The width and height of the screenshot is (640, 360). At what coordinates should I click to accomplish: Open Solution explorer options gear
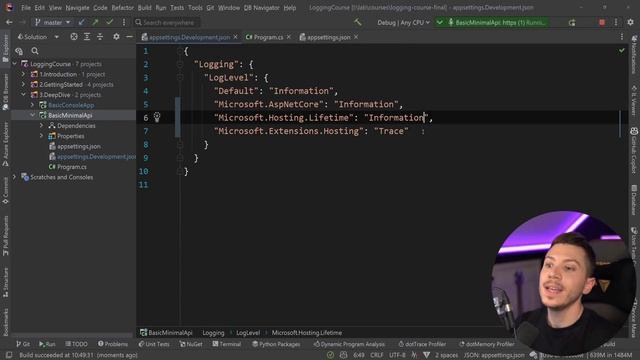pos(116,37)
